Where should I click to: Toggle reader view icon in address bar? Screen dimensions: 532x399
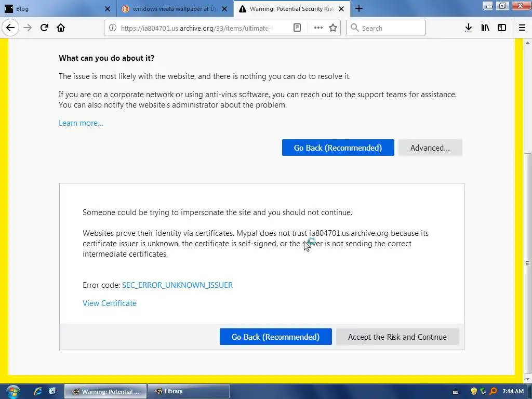297,28
